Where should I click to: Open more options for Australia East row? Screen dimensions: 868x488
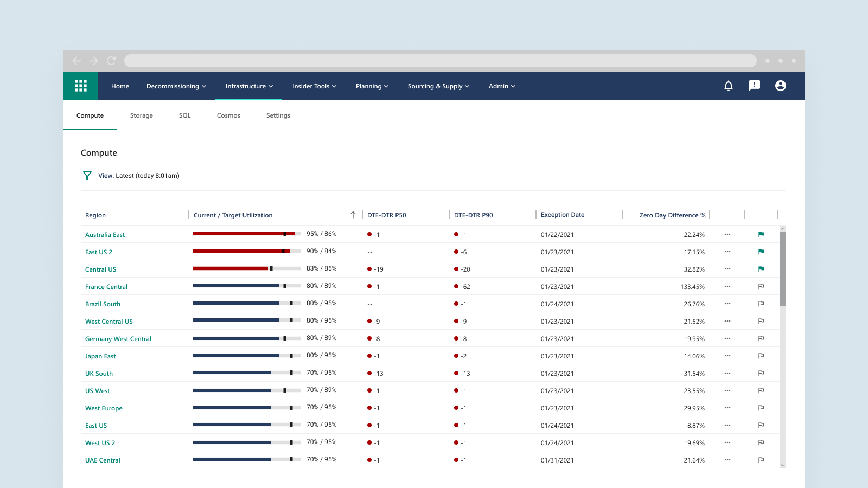click(727, 234)
